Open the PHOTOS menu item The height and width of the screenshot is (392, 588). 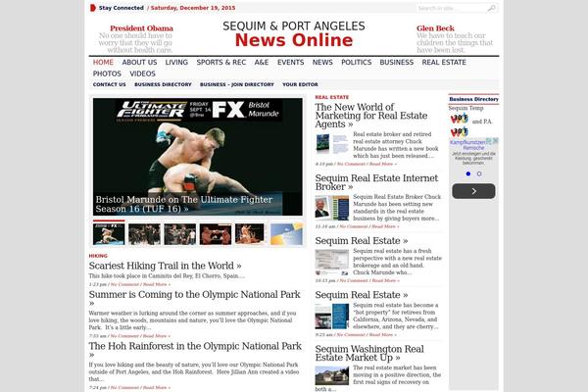tap(107, 73)
